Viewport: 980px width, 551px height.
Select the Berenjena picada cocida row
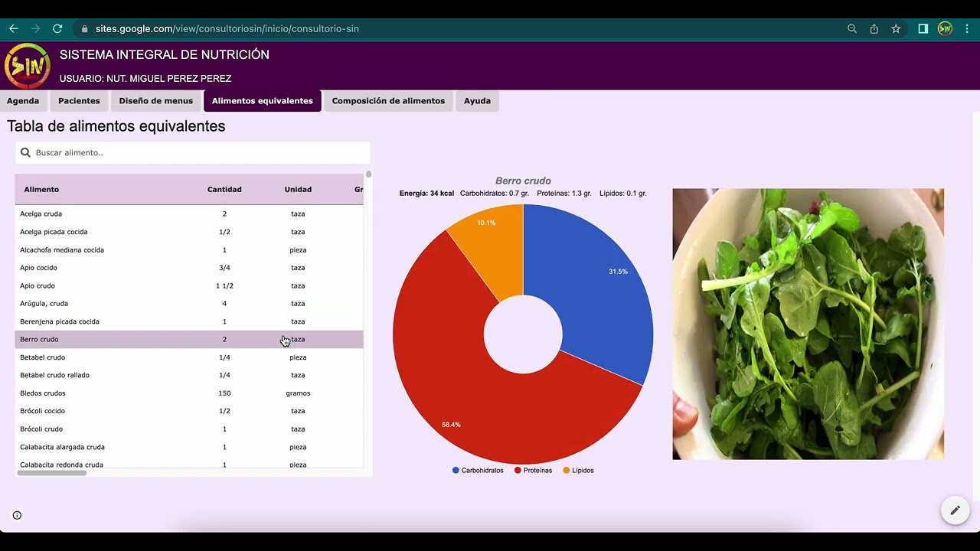[x=189, y=321]
